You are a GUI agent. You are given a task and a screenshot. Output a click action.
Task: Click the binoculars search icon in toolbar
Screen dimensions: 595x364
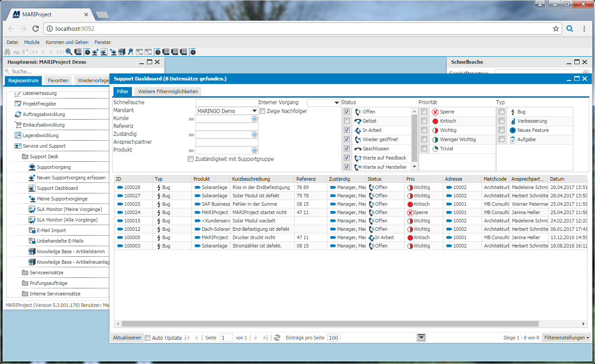click(x=7, y=52)
